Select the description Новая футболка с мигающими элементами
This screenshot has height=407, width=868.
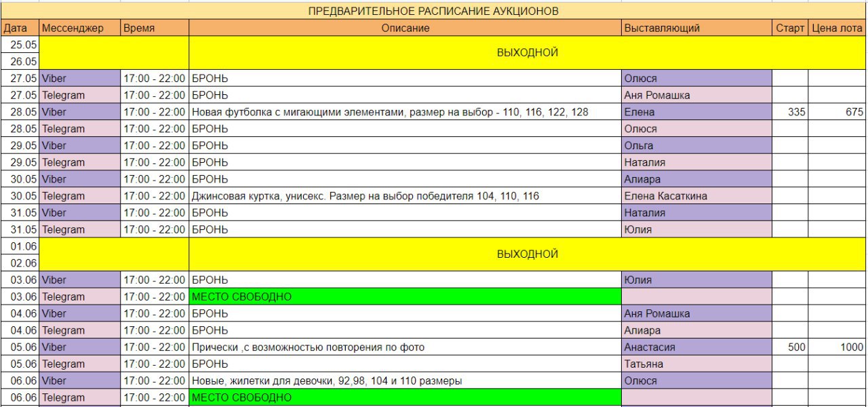point(406,112)
